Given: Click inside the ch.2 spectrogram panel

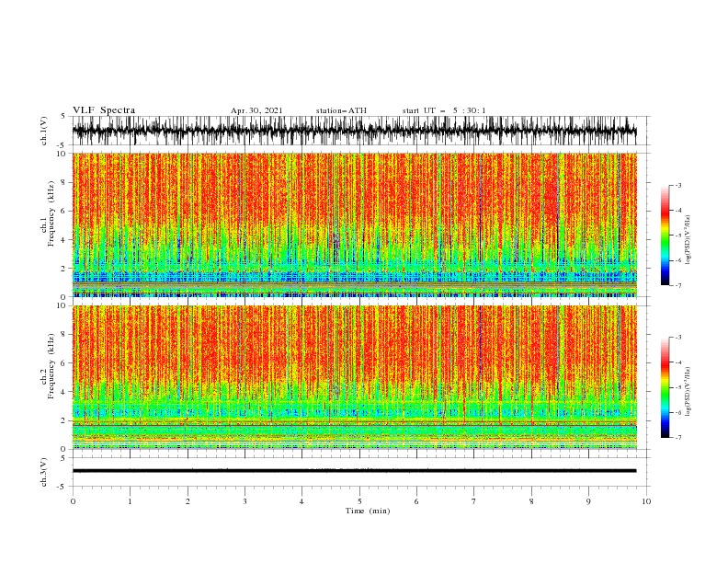Looking at the screenshot, I should point(355,377).
